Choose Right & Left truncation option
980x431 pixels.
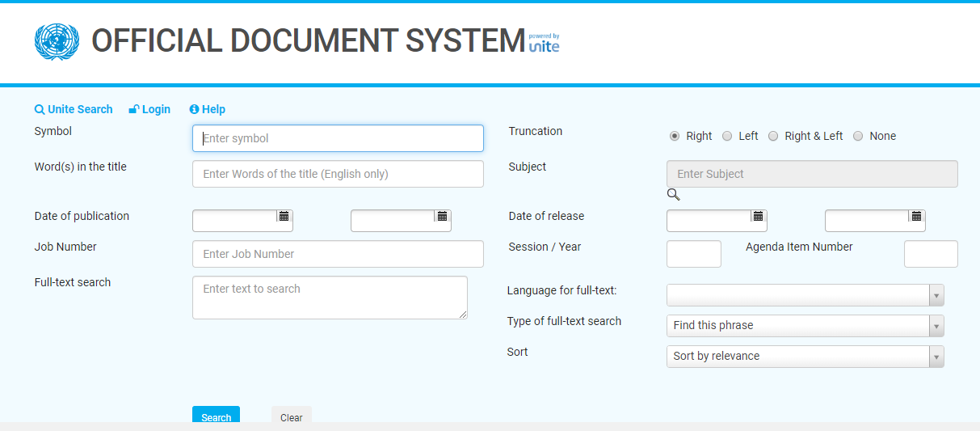coord(773,136)
